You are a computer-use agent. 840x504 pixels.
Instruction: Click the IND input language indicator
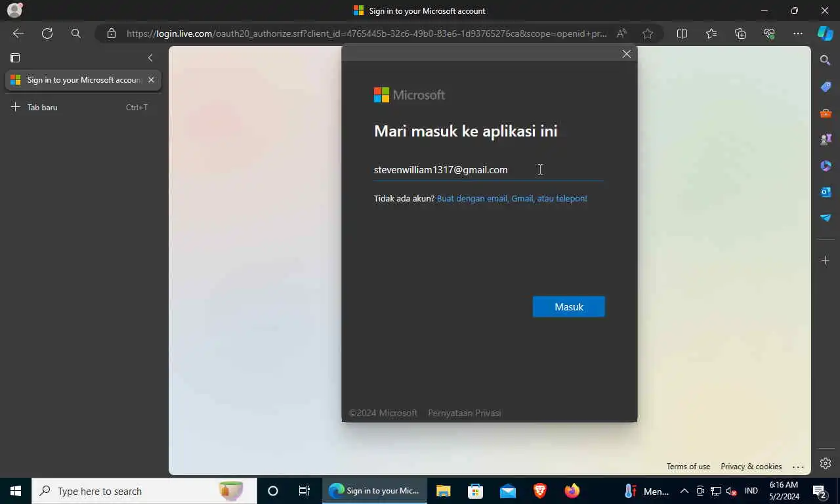coord(751,491)
